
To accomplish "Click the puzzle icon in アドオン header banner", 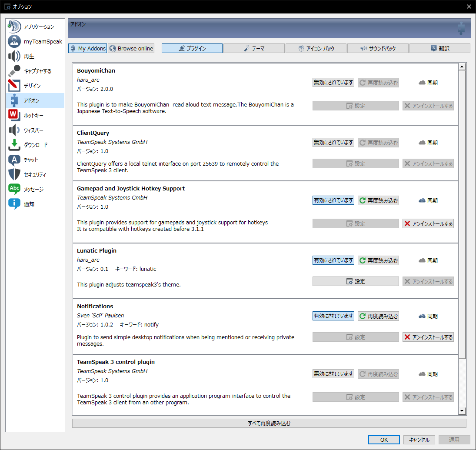I will [461, 28].
